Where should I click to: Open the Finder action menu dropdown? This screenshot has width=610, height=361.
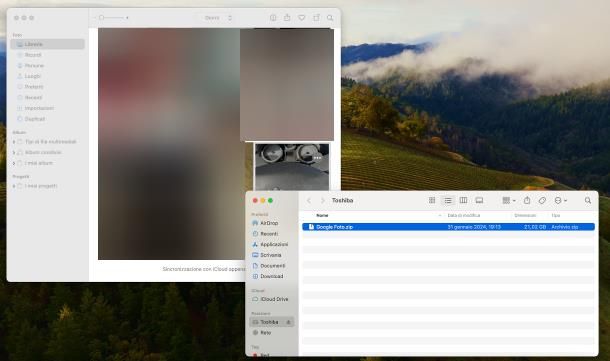point(561,200)
